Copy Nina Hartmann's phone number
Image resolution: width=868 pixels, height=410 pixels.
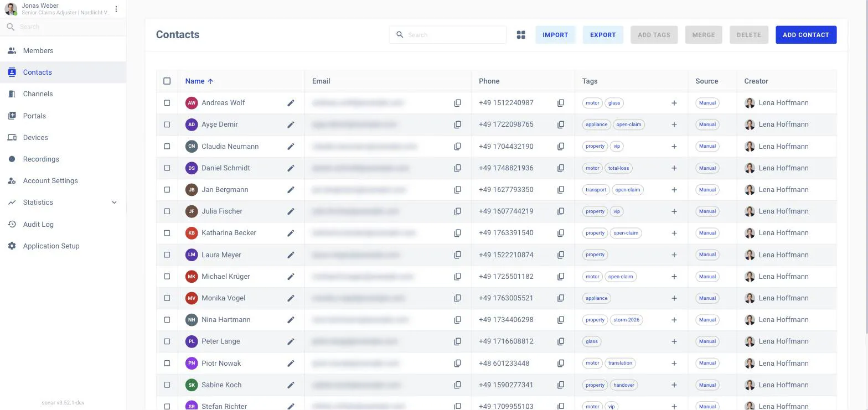[561, 320]
